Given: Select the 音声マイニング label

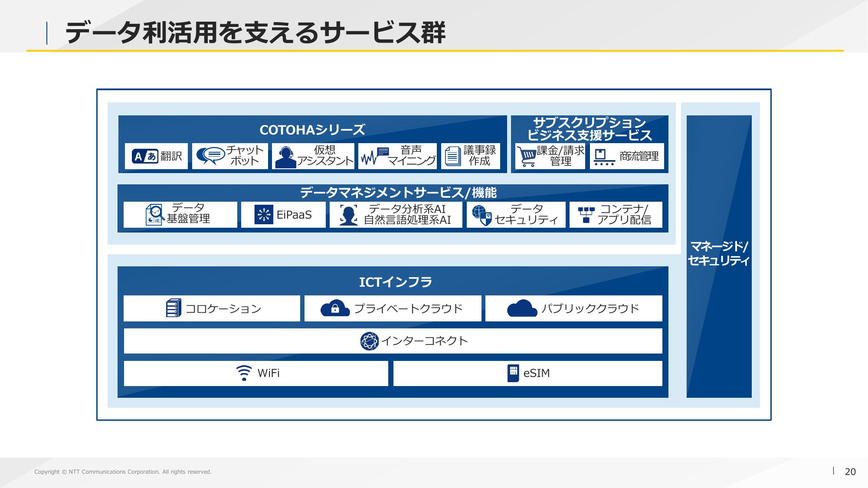Looking at the screenshot, I should coord(411,156).
